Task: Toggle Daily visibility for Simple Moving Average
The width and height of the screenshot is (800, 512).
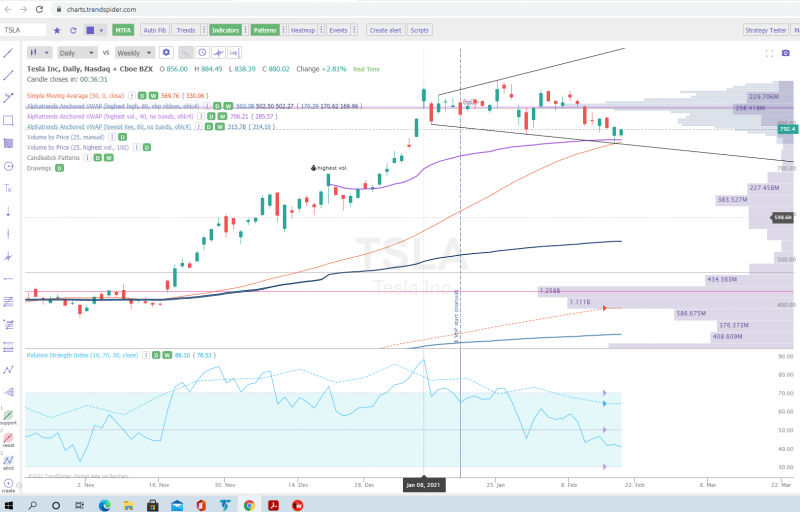Action: click(x=142, y=96)
